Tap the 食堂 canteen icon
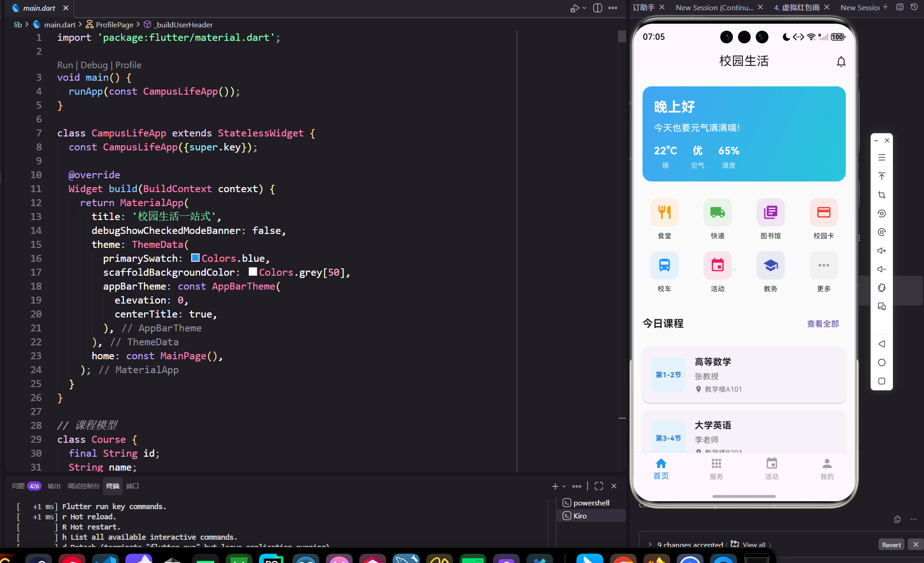924x563 pixels. coord(664,213)
